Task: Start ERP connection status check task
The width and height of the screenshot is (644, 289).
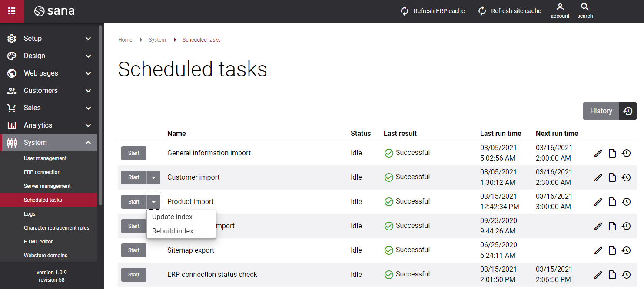Action: pyautogui.click(x=134, y=275)
